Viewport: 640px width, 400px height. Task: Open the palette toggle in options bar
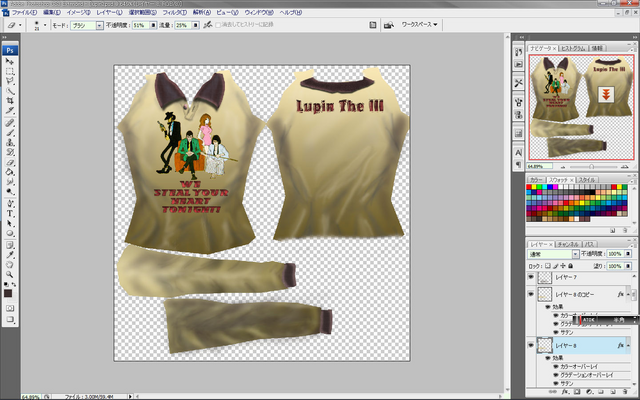(x=373, y=25)
